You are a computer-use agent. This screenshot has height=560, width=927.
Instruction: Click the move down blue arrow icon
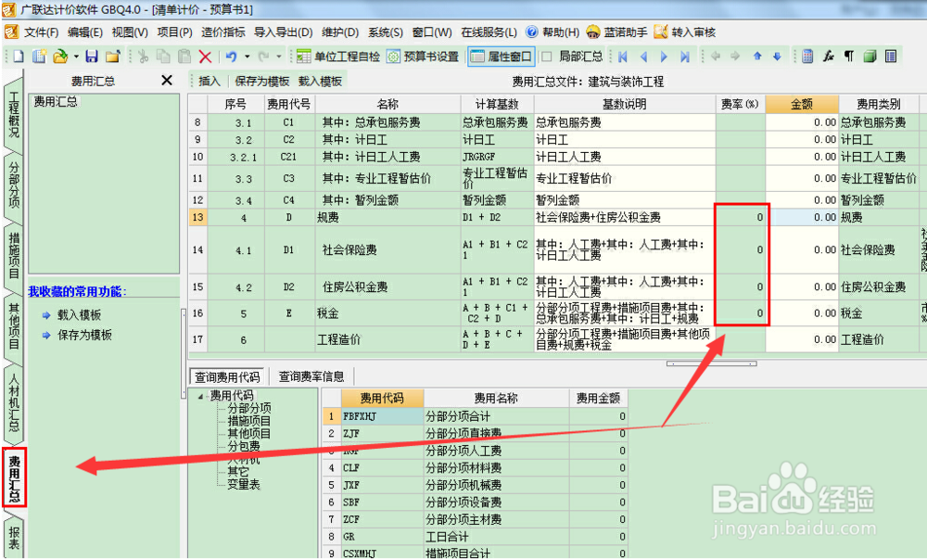point(778,57)
